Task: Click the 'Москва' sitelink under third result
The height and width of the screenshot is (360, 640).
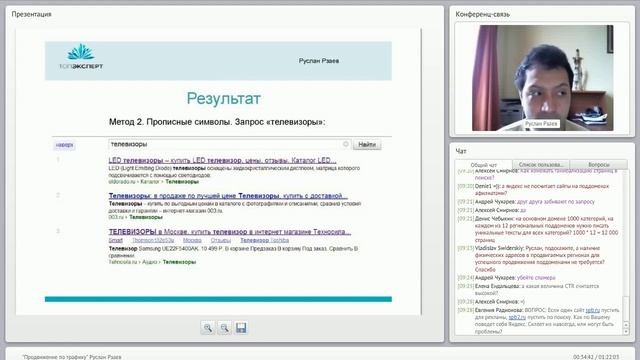Action: click(x=192, y=240)
